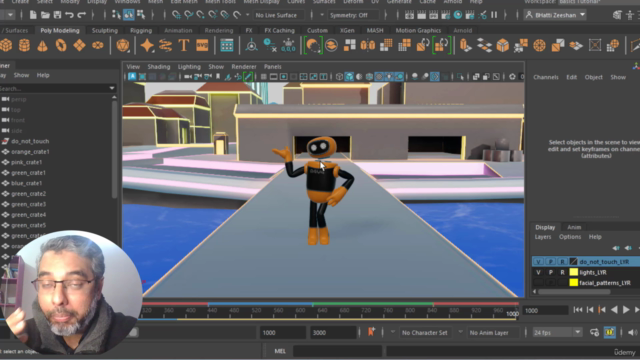This screenshot has height=360, width=640.
Task: Click the Freeze Transformations 0,0,0 icon
Action: click(288, 45)
